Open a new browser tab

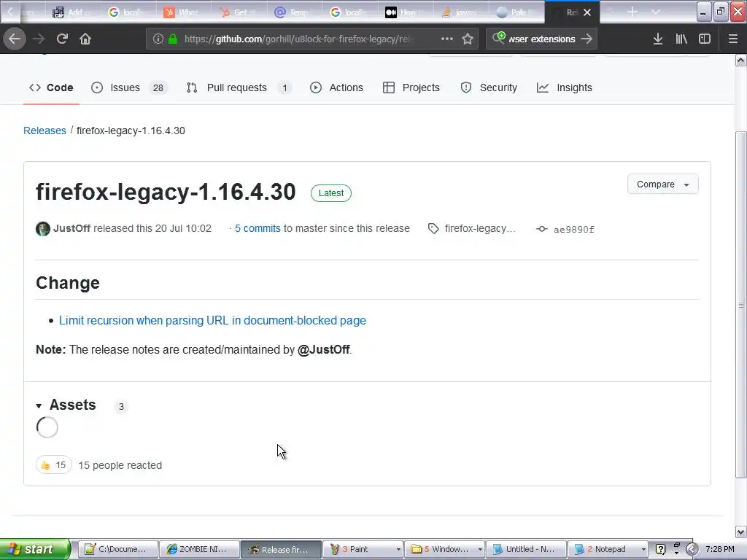(632, 12)
